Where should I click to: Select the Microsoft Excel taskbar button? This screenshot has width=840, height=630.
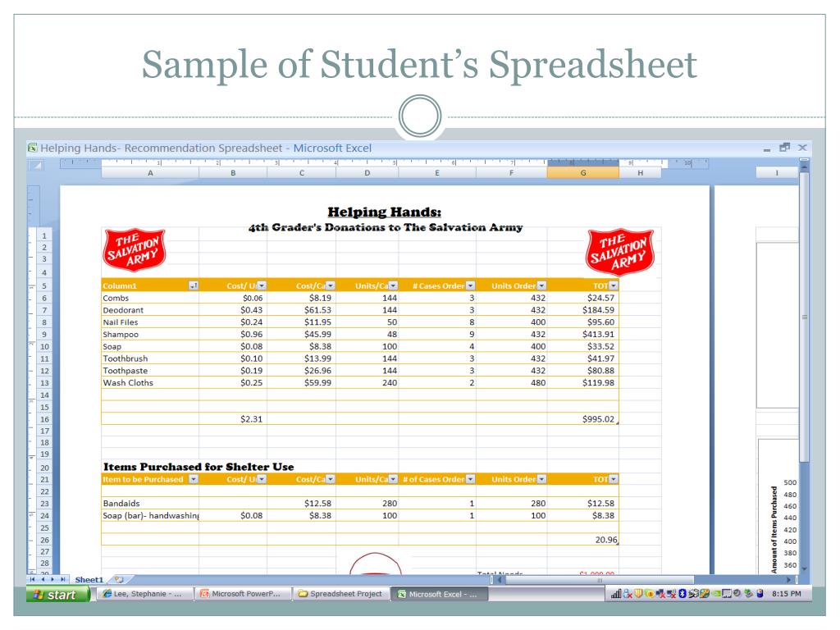click(441, 594)
